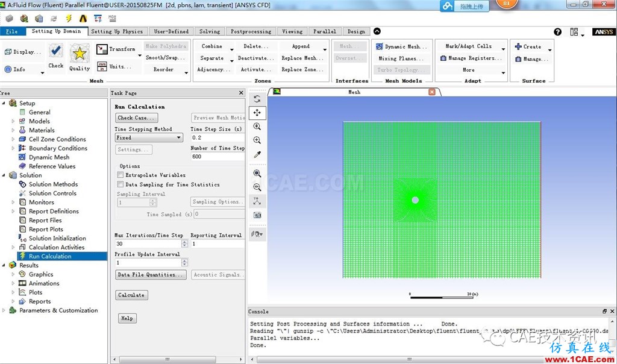Click the zoom out magnifier icon
Image resolution: width=617 pixels, height=364 pixels.
point(257,187)
